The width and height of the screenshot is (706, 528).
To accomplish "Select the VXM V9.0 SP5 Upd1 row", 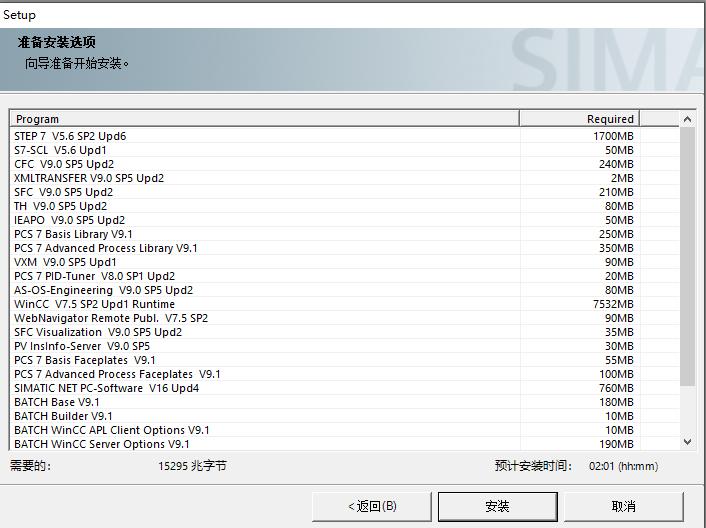I will tap(344, 262).
